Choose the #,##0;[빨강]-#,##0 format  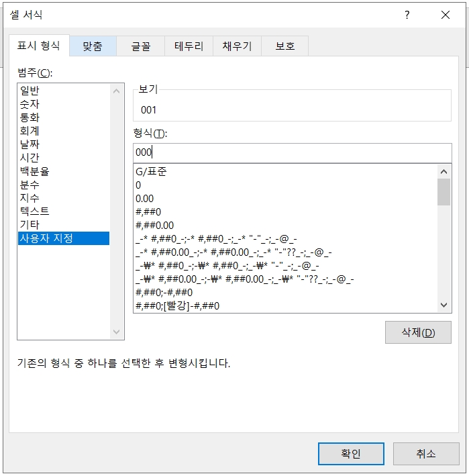(x=285, y=306)
